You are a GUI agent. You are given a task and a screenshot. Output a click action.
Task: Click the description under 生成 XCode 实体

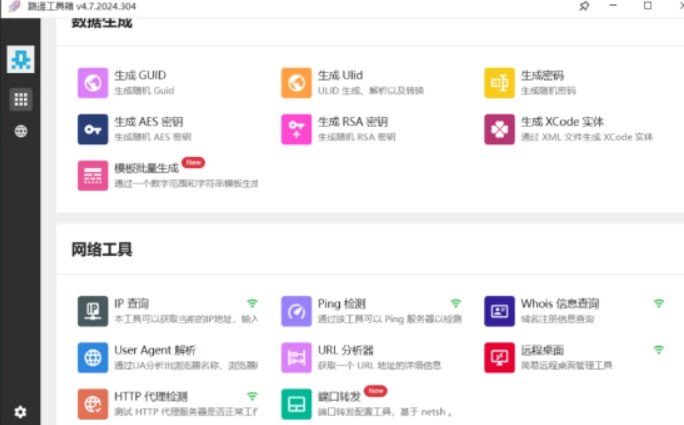click(x=587, y=137)
